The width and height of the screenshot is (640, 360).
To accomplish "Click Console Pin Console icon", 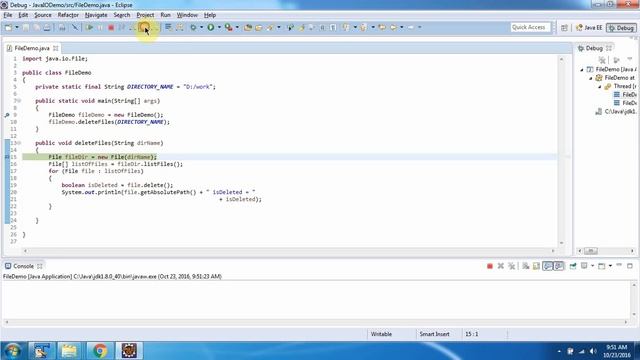I will pyautogui.click(x=573, y=266).
